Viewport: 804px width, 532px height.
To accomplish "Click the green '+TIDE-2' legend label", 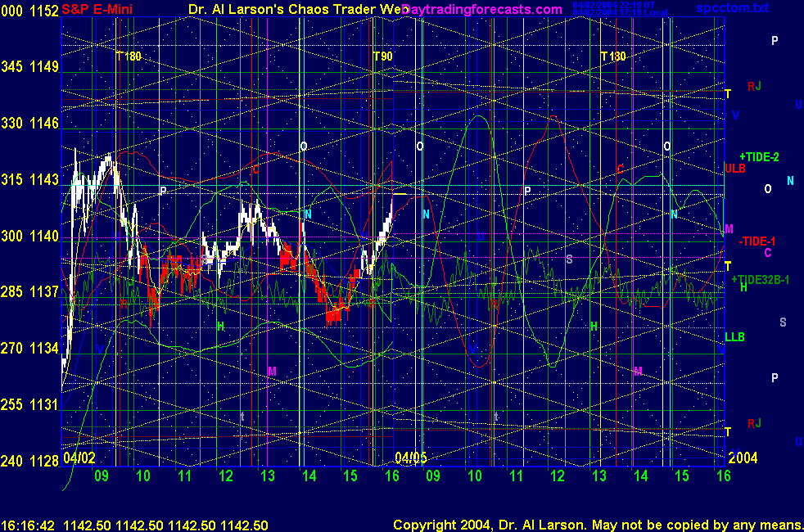I will click(x=759, y=157).
